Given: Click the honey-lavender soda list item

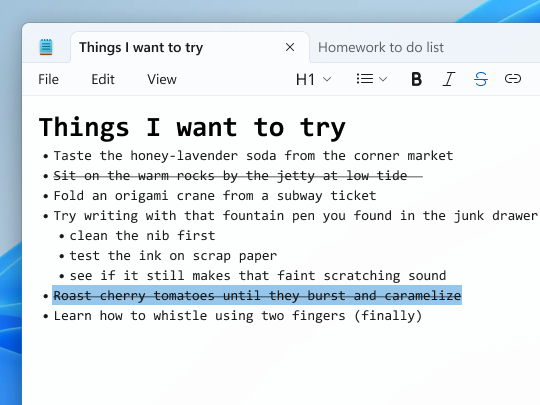Looking at the screenshot, I should point(253,156).
